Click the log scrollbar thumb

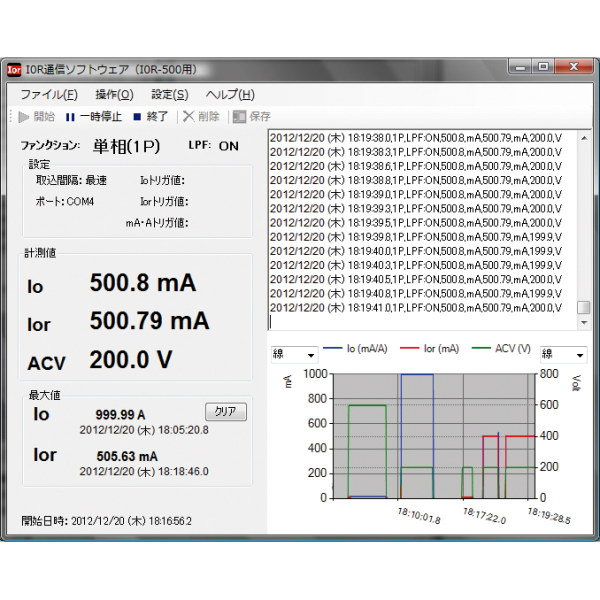tap(584, 307)
